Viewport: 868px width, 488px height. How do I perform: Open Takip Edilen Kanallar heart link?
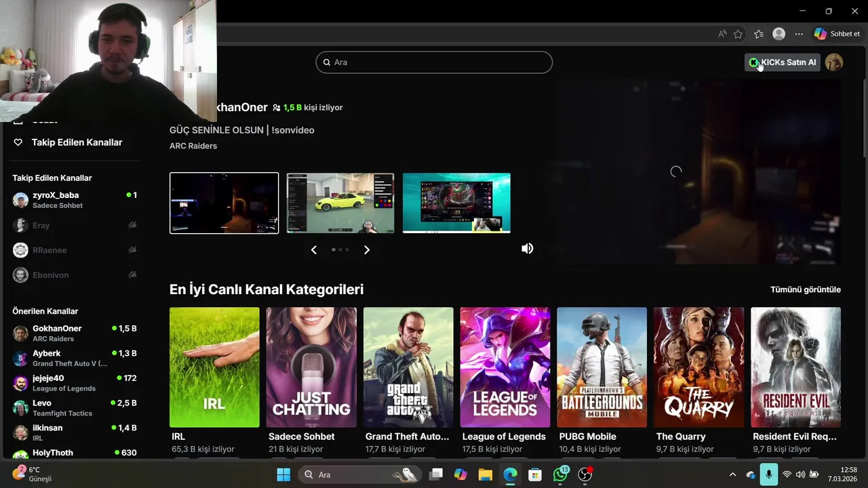point(68,142)
